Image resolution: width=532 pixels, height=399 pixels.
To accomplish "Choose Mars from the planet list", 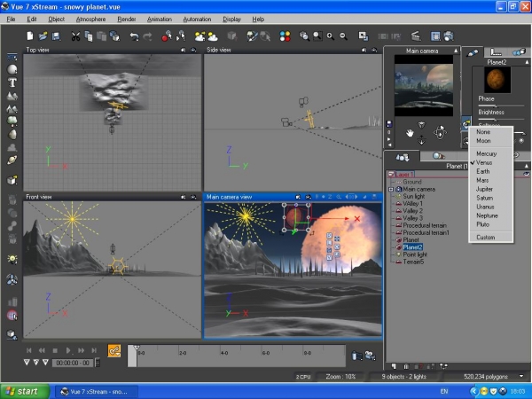I will click(490, 180).
